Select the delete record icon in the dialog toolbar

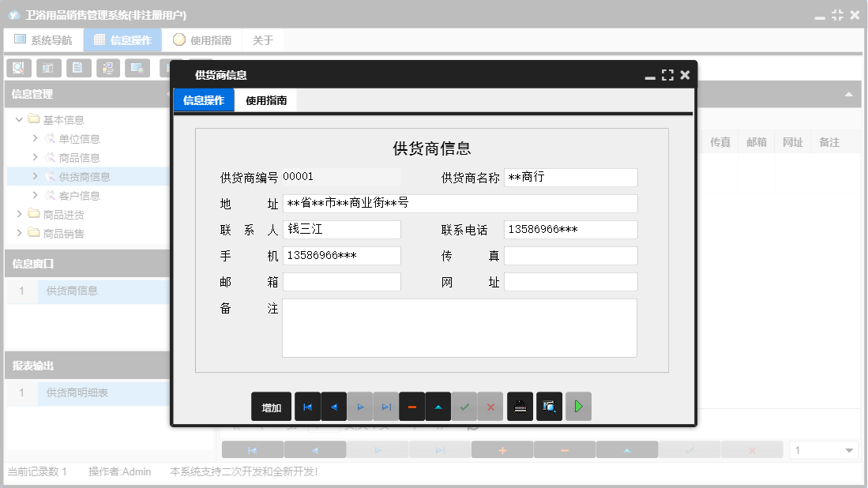pos(411,406)
